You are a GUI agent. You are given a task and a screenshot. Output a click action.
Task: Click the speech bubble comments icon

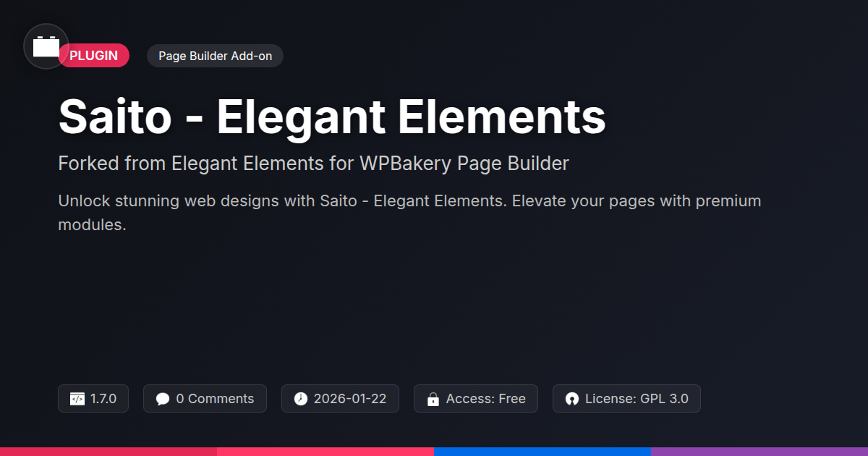coord(163,399)
